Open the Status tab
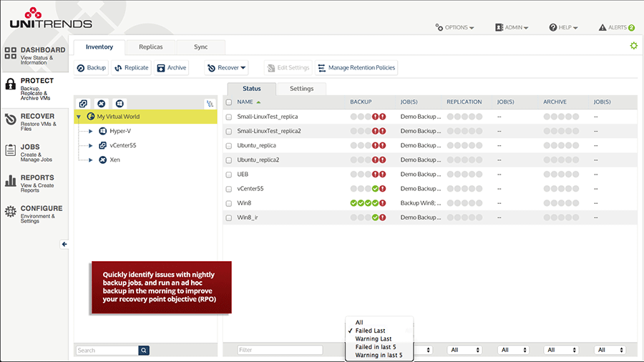The image size is (644, 362). (252, 89)
